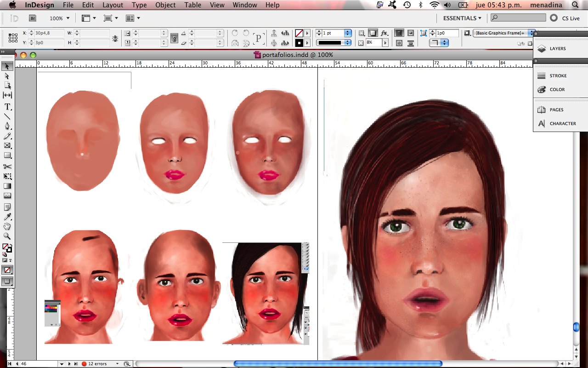588x368 pixels.
Task: Select the Pen tool
Action: click(7, 126)
